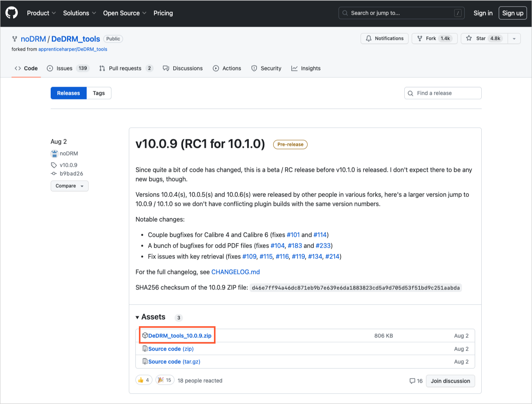Open the Product menu

click(41, 13)
